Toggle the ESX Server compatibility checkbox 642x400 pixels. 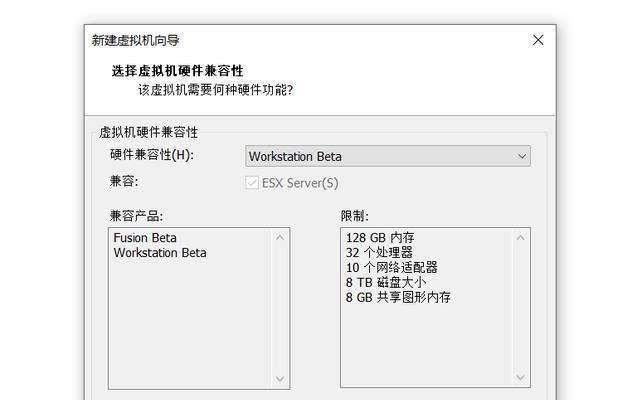point(252,183)
